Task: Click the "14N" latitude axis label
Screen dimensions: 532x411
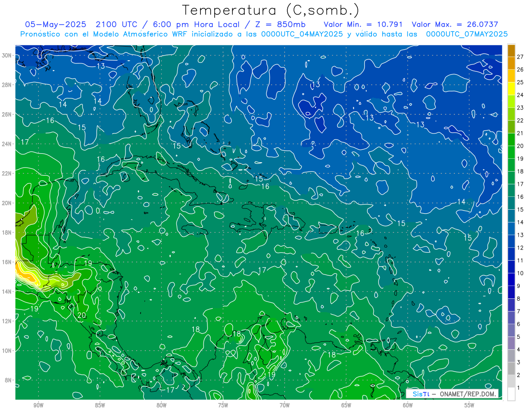Action: [7, 291]
